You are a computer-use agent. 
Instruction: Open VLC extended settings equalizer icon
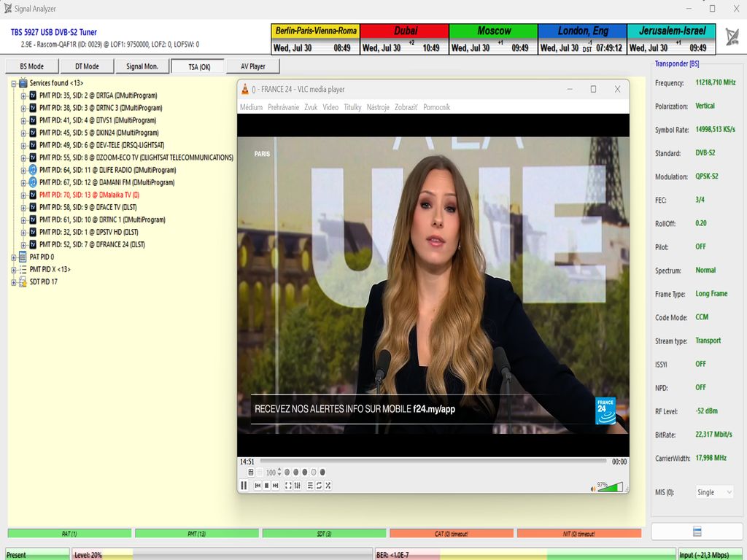[297, 486]
